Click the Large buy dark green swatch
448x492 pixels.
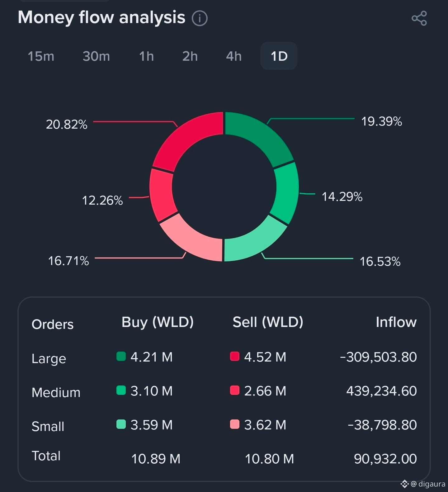tap(121, 356)
